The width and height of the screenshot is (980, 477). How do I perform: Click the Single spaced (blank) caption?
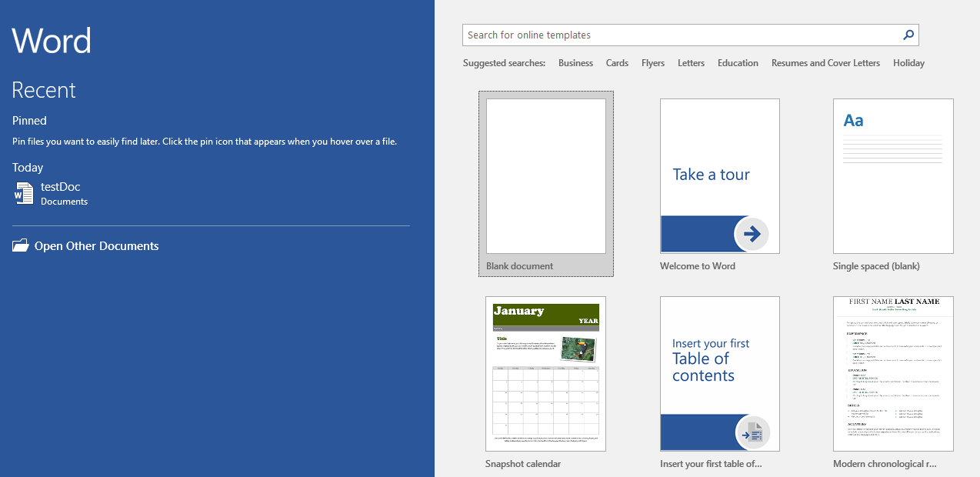click(876, 266)
